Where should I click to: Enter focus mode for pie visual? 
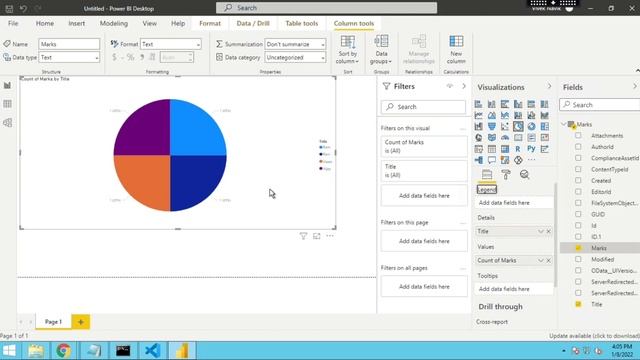pos(317,236)
